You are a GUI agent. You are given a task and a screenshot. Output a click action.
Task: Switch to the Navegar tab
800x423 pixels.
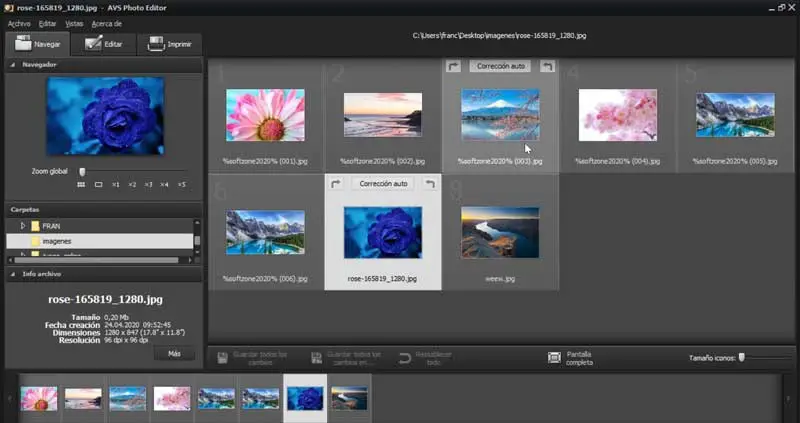pos(38,44)
